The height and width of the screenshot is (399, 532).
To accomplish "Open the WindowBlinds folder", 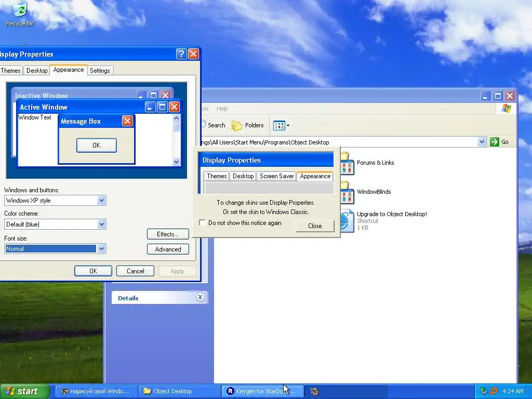I will [366, 192].
